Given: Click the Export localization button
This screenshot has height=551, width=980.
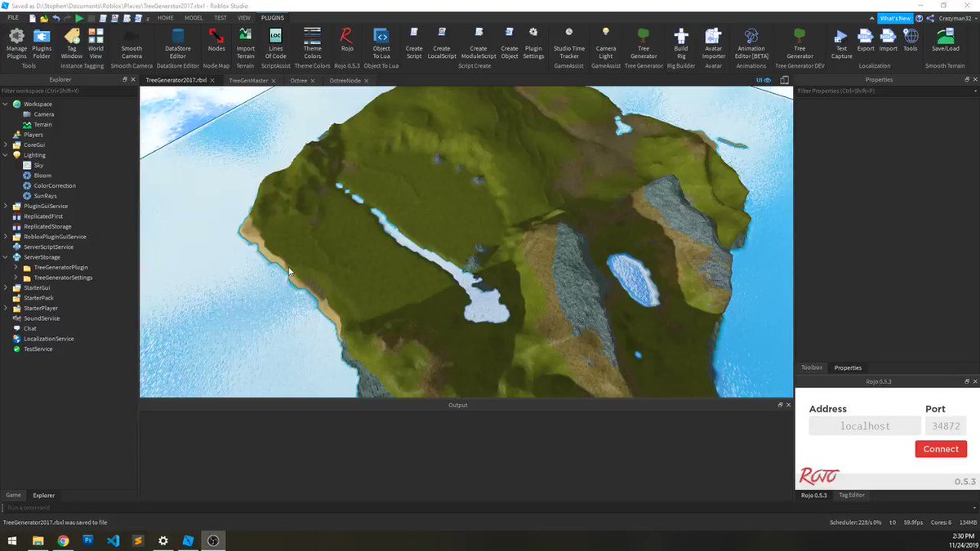Looking at the screenshot, I should pyautogui.click(x=866, y=40).
